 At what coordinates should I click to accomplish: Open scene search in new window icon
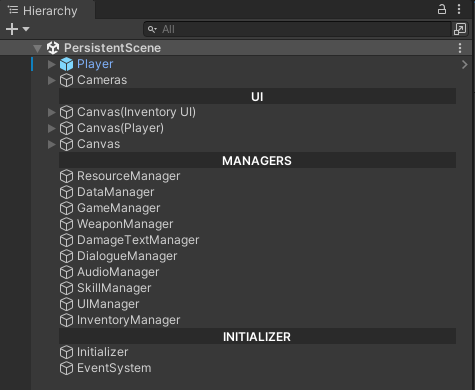pyautogui.click(x=460, y=29)
